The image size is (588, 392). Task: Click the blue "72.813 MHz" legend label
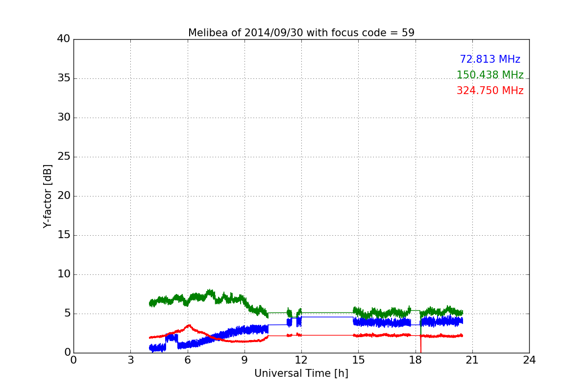pyautogui.click(x=490, y=59)
